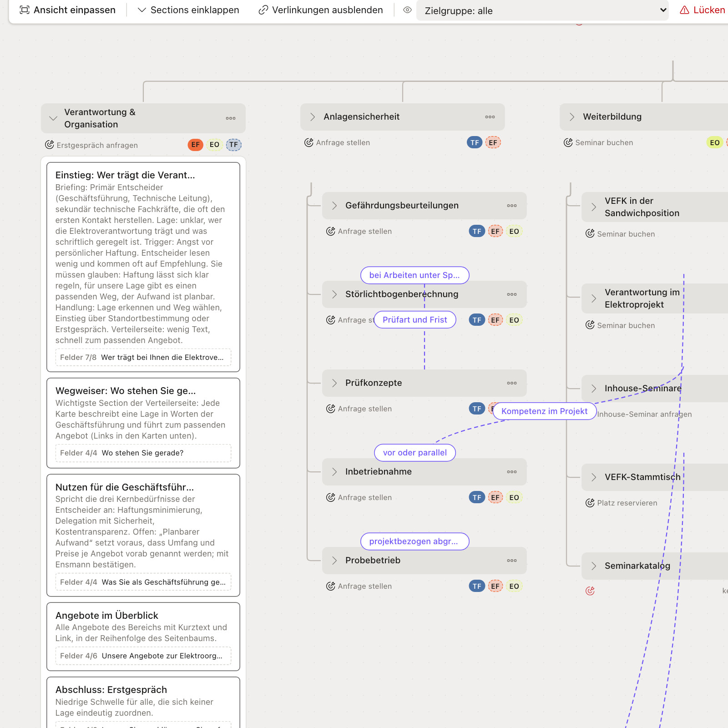Click the goal icon under Anlagensicherheit

tap(309, 142)
